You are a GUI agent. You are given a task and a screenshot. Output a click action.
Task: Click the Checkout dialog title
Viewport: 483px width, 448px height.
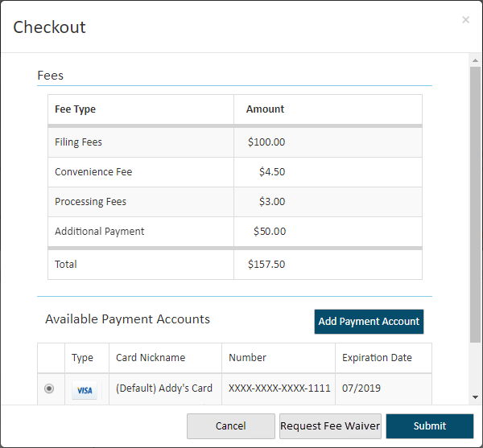[49, 27]
